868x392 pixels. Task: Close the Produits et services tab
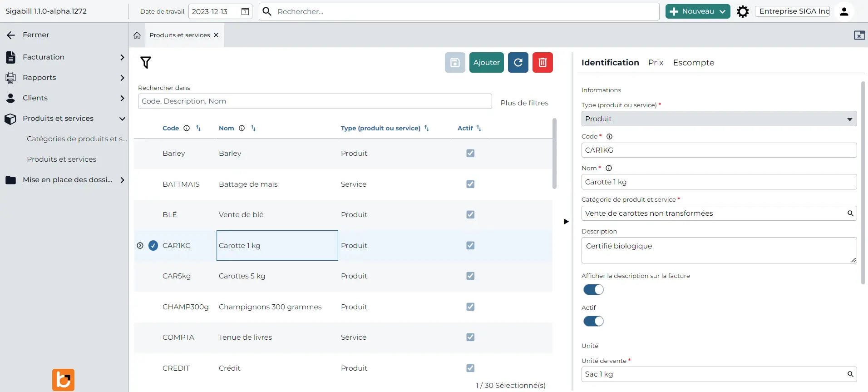[x=216, y=35]
